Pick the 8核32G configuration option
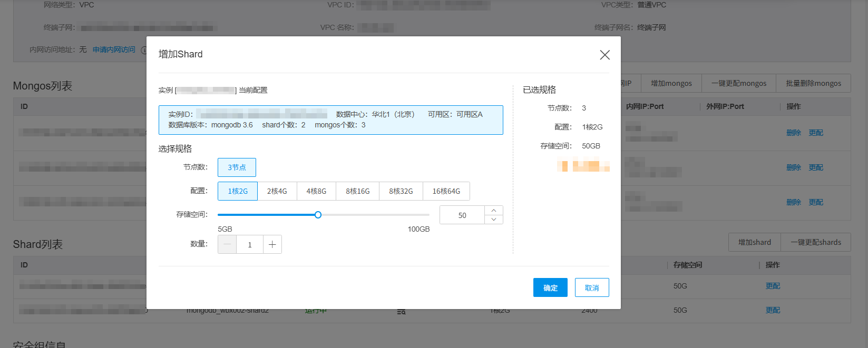 click(x=401, y=191)
